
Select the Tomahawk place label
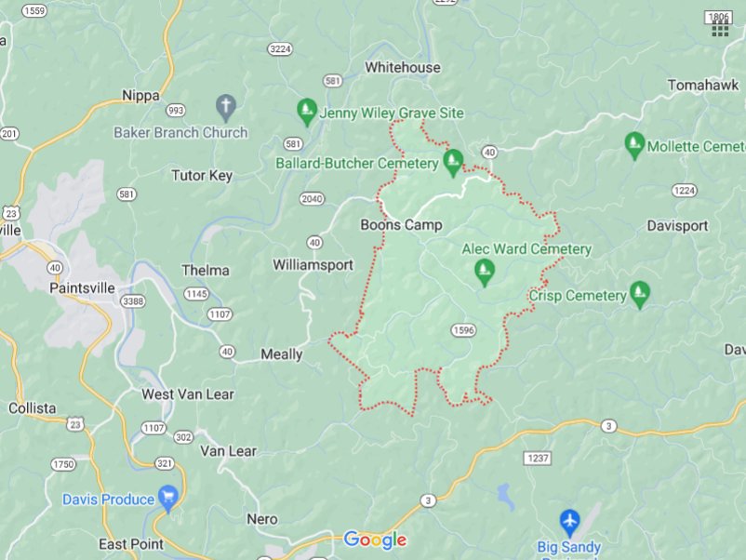(703, 86)
